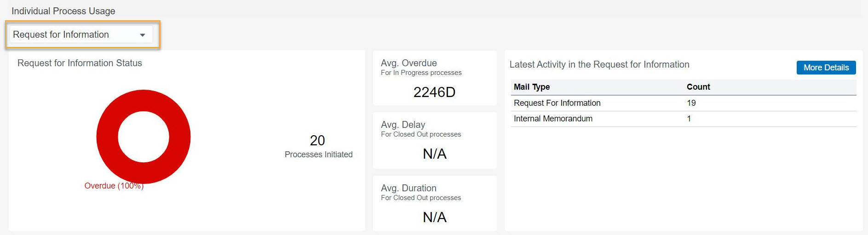
Task: Click the Count column header
Action: pos(698,87)
